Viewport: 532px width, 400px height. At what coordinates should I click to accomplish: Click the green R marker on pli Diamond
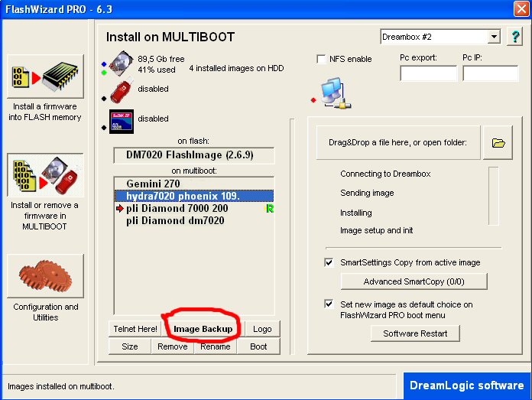[269, 209]
